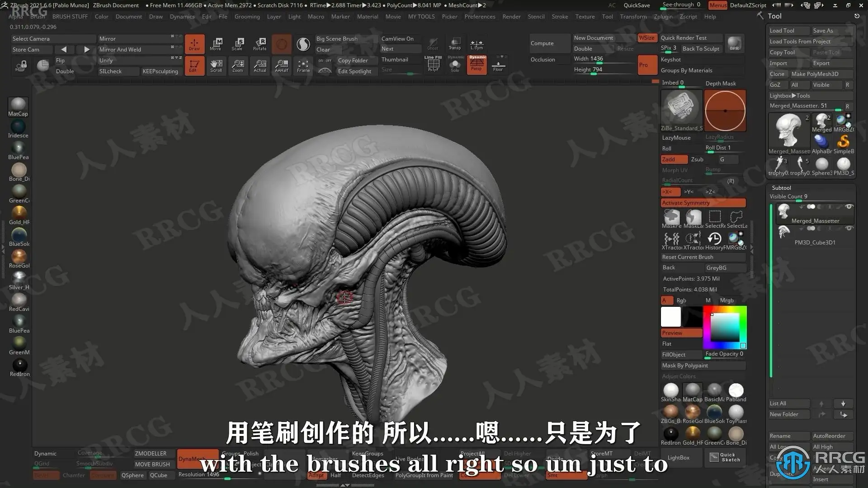The width and height of the screenshot is (868, 488).
Task: Collapse the Tool palette title
Action: click(x=774, y=16)
